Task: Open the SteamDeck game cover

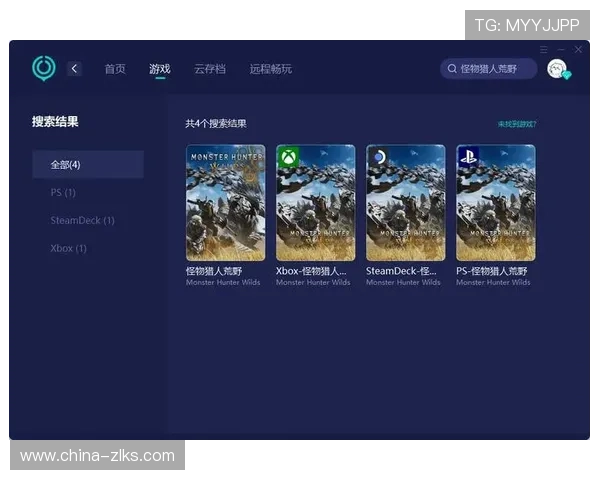Action: pos(406,202)
